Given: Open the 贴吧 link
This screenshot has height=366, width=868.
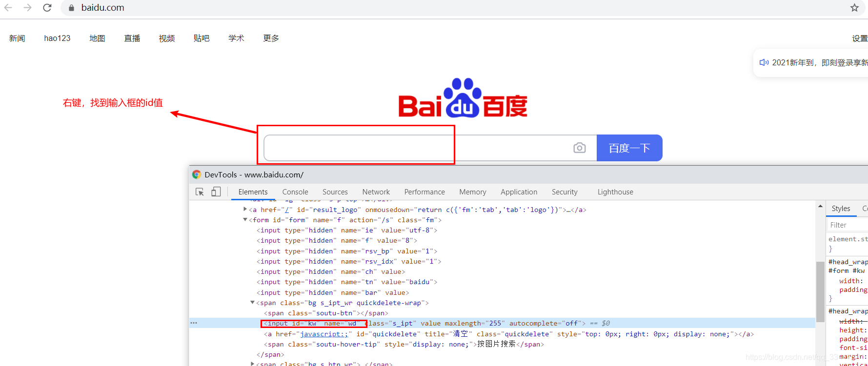Looking at the screenshot, I should (x=202, y=38).
